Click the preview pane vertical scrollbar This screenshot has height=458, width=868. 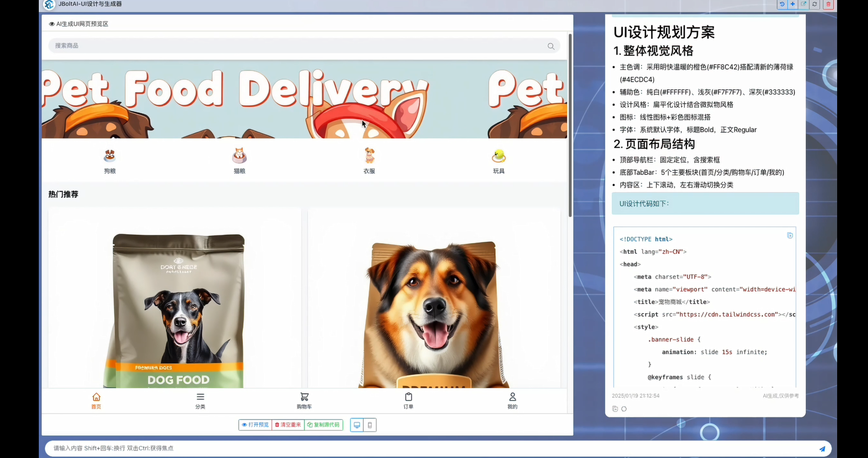[x=570, y=125]
